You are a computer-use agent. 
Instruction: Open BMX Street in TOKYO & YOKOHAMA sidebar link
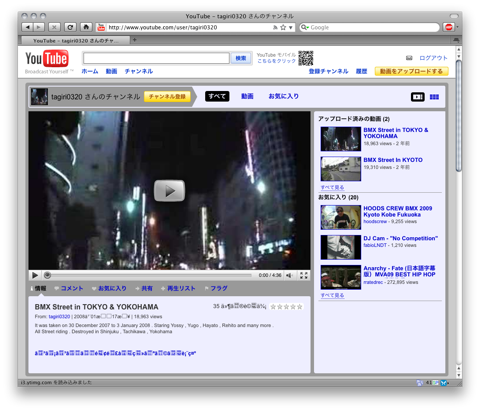pyautogui.click(x=396, y=133)
